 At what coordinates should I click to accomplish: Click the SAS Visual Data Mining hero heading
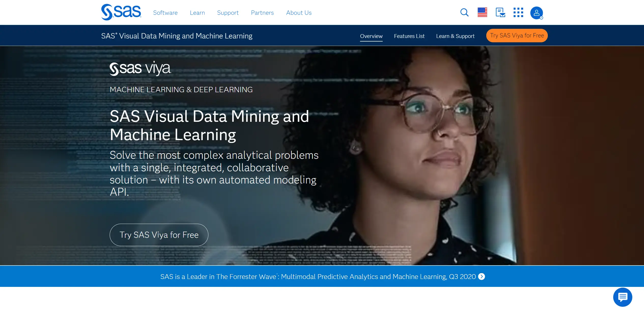point(209,125)
